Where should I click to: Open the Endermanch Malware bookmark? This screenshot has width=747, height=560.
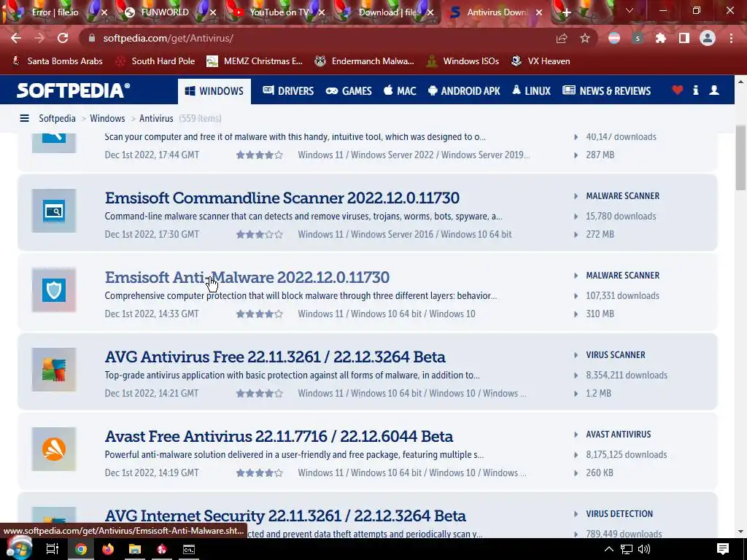(365, 61)
